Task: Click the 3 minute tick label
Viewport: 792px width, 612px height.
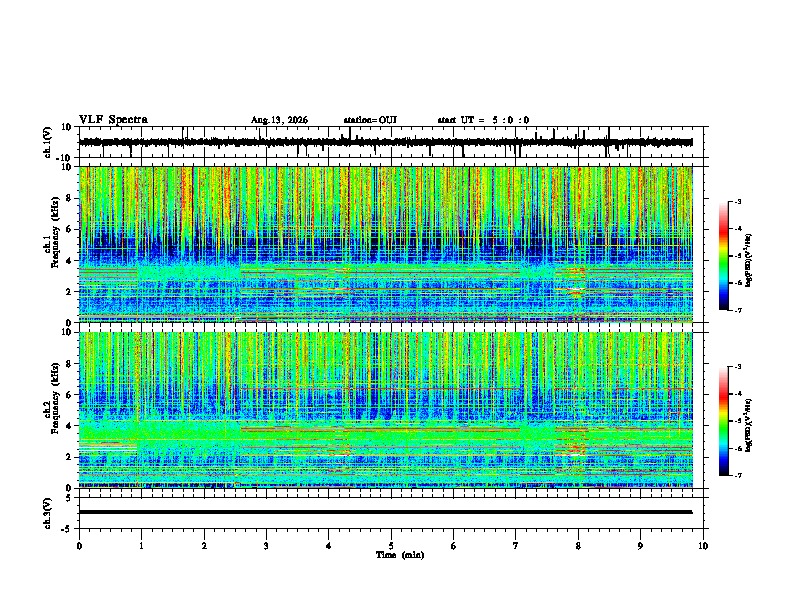Action: pos(266,546)
